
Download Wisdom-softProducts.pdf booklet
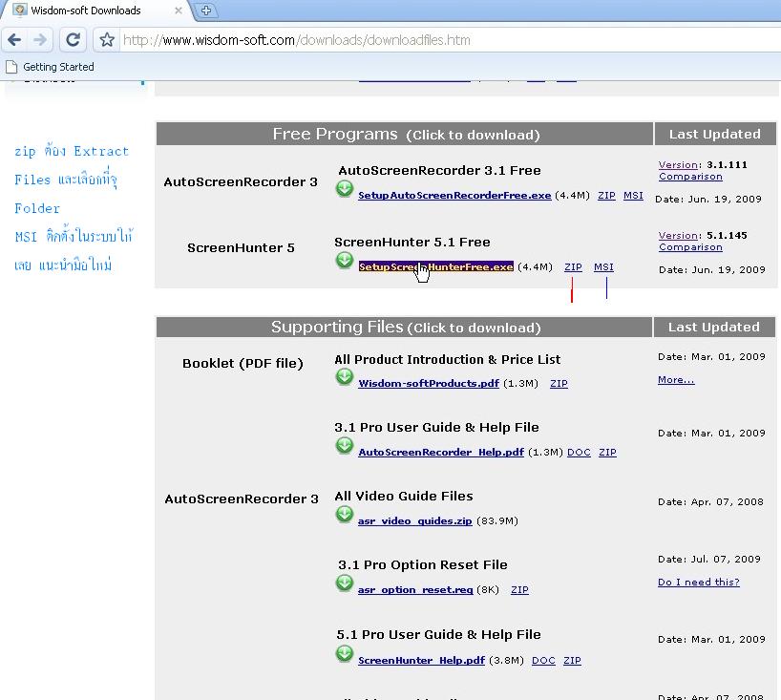429,383
